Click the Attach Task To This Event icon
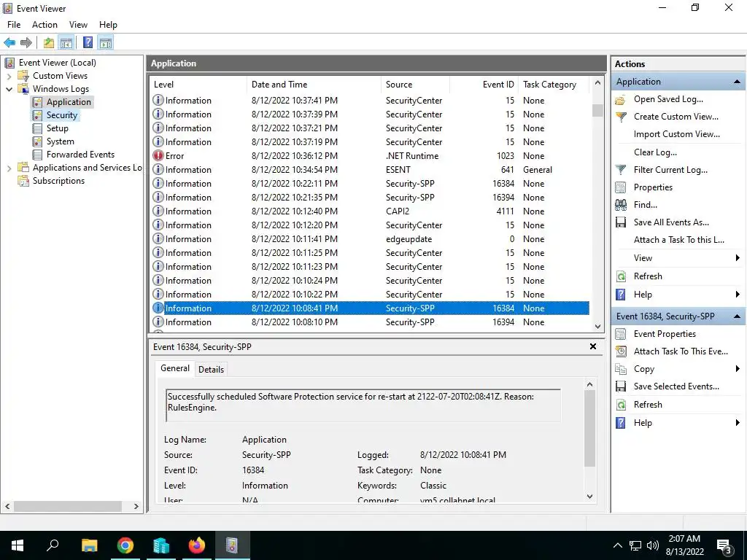Viewport: 747px width, 560px height. [620, 352]
